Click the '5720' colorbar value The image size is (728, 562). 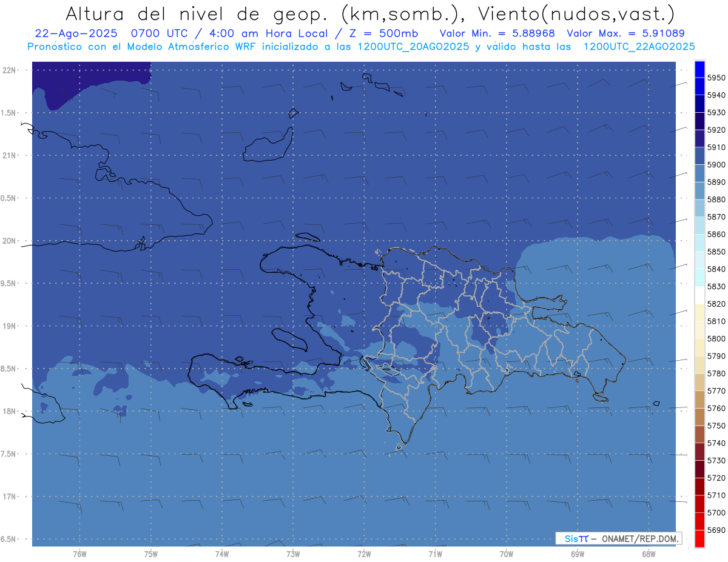[x=716, y=478]
